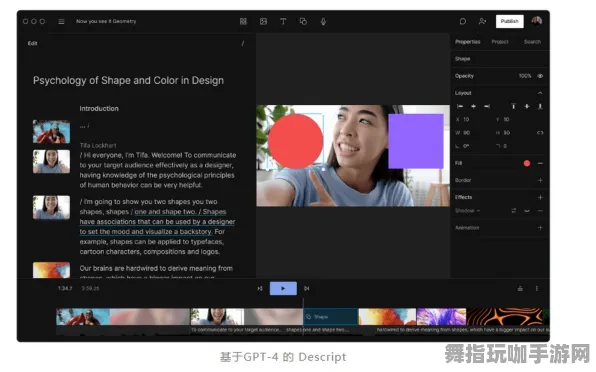
Task: Align shape to top edge
Action: click(513, 106)
